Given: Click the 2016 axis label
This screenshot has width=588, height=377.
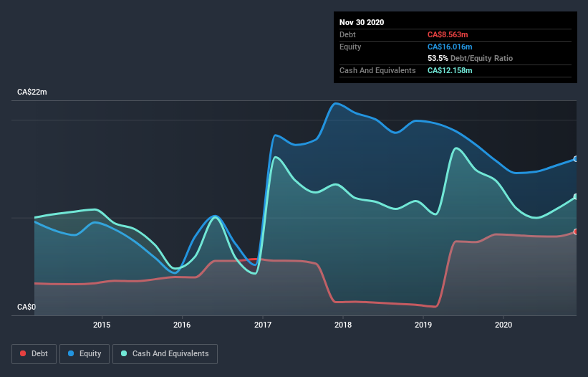Looking at the screenshot, I should pos(182,325).
